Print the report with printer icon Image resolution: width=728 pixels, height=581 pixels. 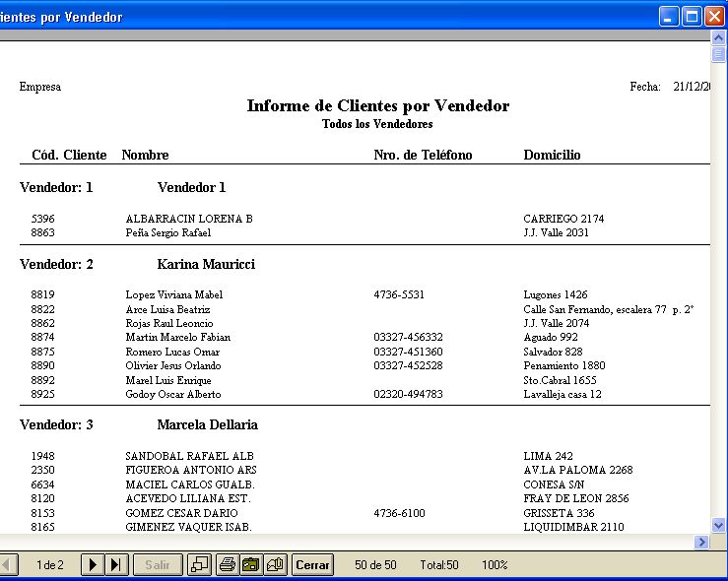(227, 565)
